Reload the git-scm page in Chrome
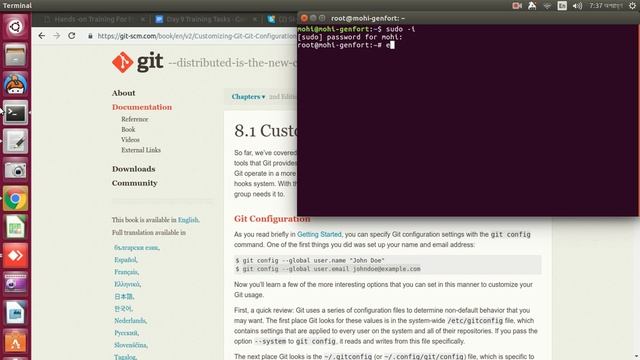Viewport: 640px width, 360px height. pos(71,36)
